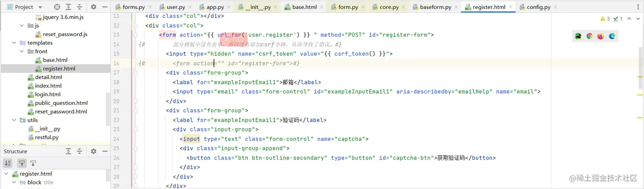
Task: Fold code at line 12 gutter
Action: [135, 26]
